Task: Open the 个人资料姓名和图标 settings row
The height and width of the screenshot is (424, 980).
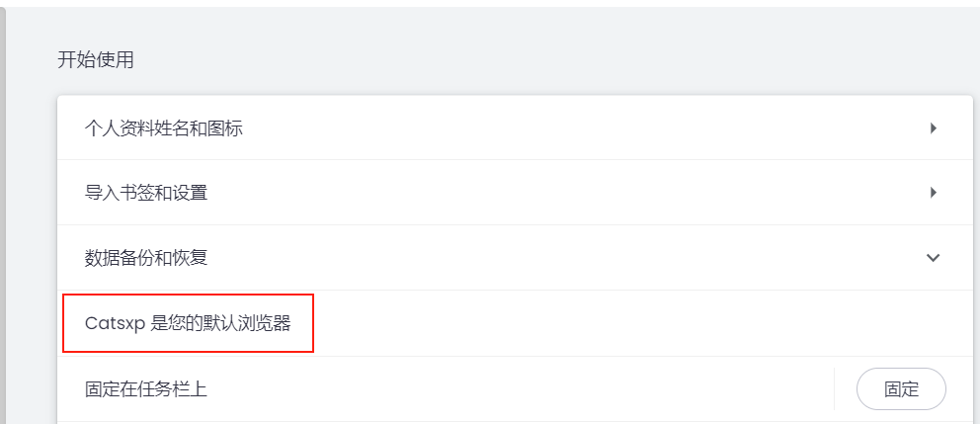Action: (164, 127)
